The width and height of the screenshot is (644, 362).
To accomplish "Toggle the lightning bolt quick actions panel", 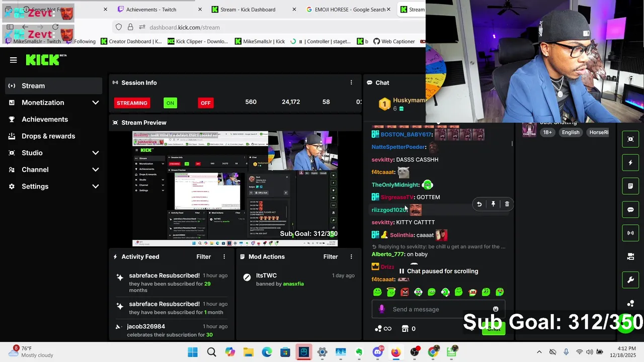I will 630,163.
